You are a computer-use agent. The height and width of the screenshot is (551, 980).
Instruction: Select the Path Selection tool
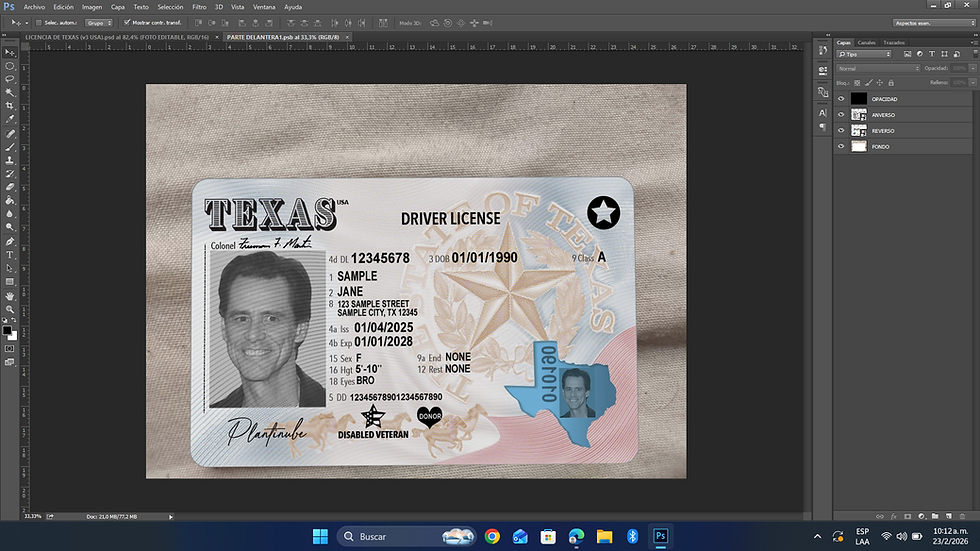(x=9, y=269)
